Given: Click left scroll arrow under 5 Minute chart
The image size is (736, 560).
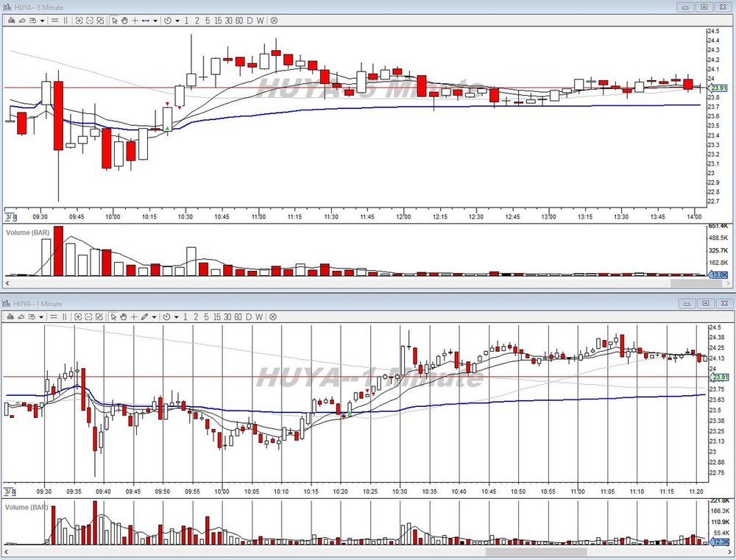Looking at the screenshot, I should (7, 283).
